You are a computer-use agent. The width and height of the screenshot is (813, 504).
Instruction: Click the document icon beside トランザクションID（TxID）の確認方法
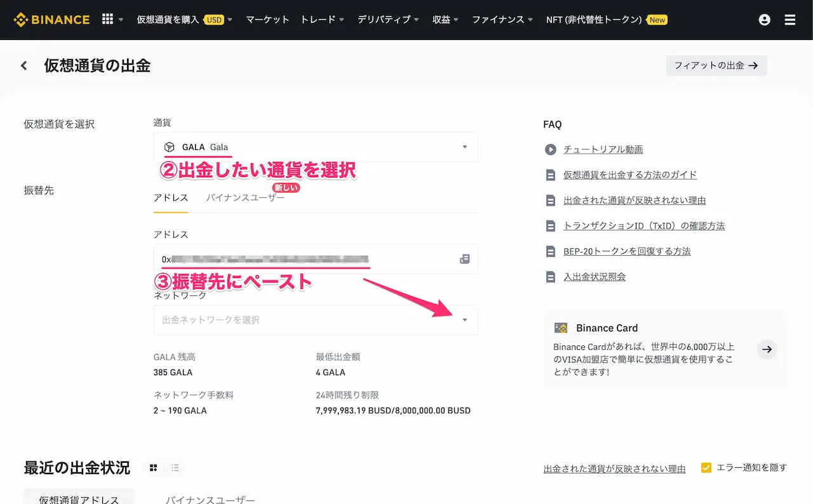(x=550, y=226)
